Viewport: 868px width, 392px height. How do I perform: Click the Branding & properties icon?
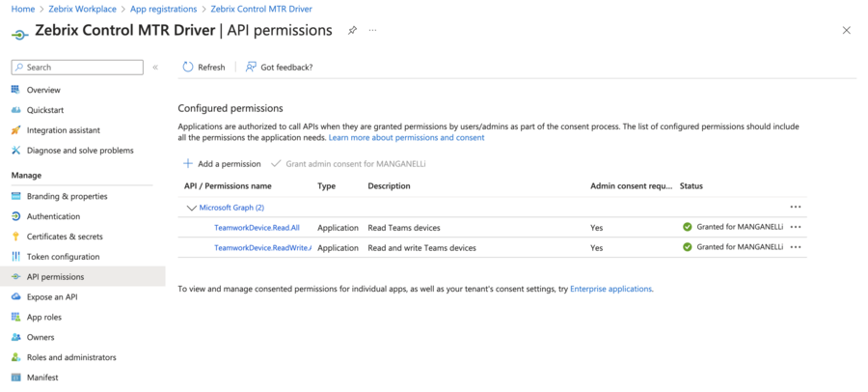16,196
